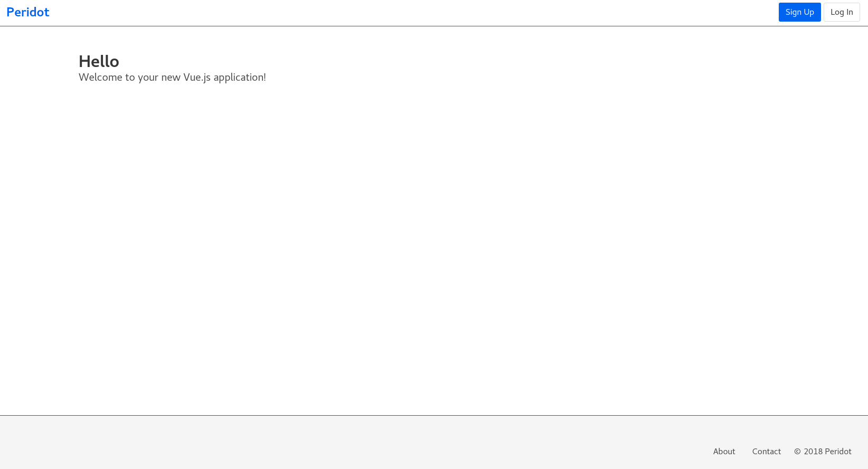Open the Contact footer link
The height and width of the screenshot is (469, 868).
point(766,452)
